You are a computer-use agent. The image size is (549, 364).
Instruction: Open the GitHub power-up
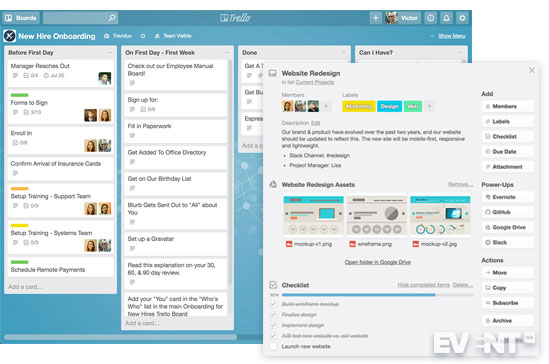pos(508,212)
